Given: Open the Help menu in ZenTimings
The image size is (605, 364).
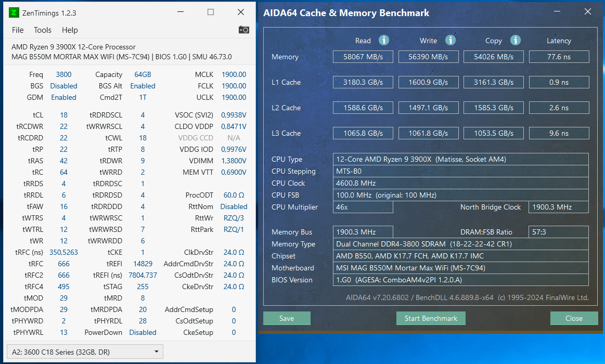Looking at the screenshot, I should [x=70, y=30].
